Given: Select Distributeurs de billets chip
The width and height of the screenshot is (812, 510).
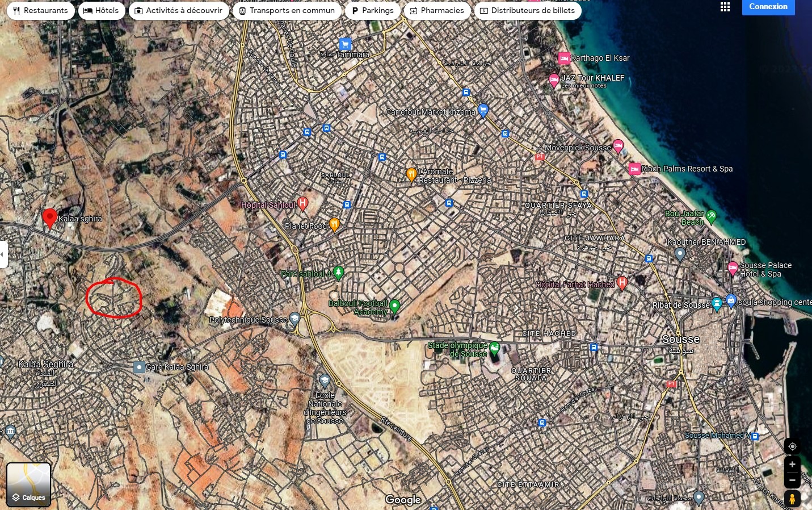Looking at the screenshot, I should (x=527, y=11).
